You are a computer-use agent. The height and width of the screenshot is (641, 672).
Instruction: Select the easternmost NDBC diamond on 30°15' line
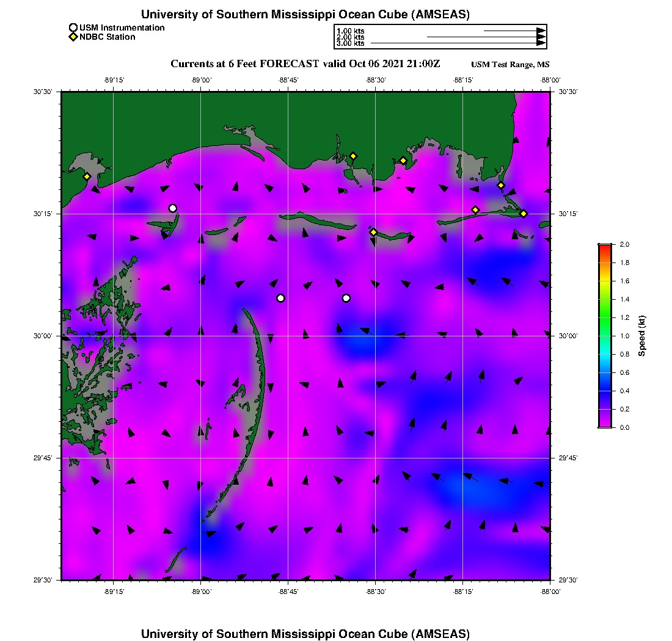(524, 214)
